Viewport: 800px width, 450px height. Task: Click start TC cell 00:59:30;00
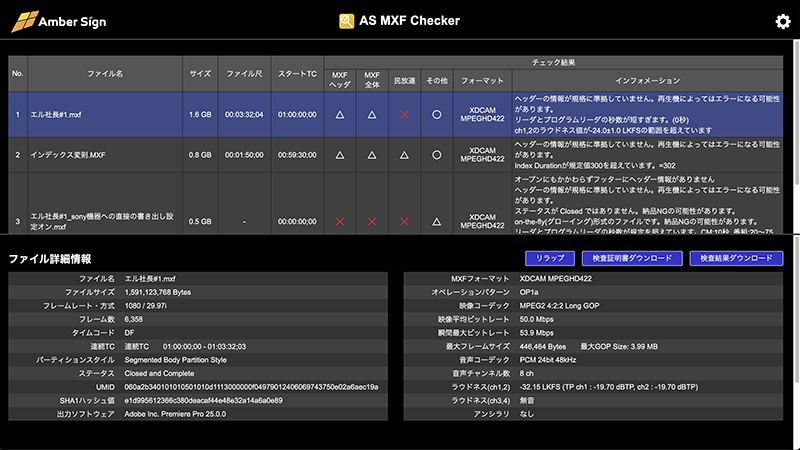pos(297,155)
